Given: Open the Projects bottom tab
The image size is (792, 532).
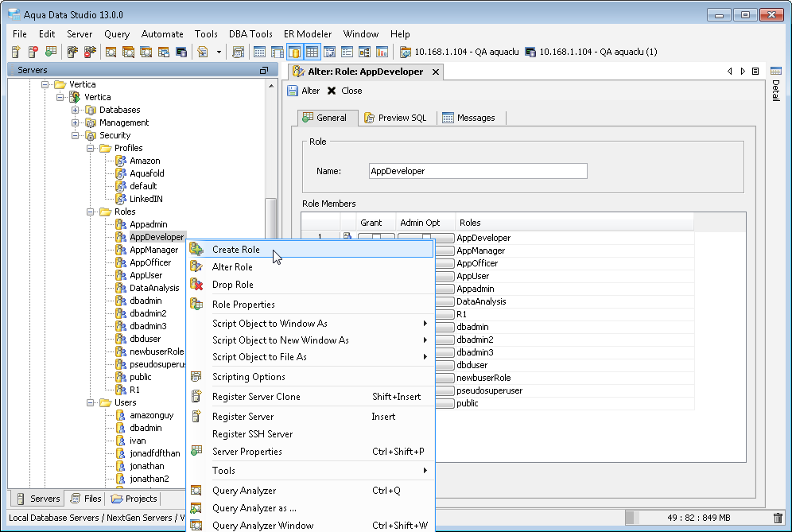Looking at the screenshot, I should [x=134, y=499].
